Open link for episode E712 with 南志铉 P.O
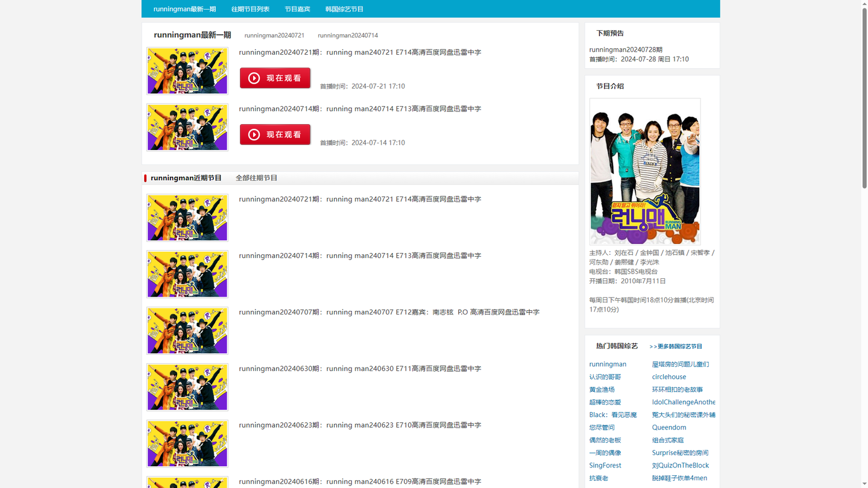Viewport: 868px width, 488px height. coord(389,312)
